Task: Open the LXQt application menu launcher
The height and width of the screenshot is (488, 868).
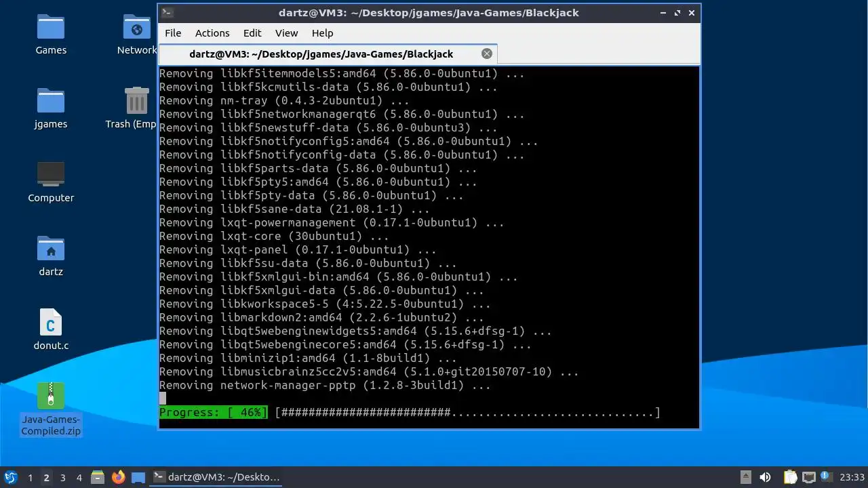Action: point(11,477)
